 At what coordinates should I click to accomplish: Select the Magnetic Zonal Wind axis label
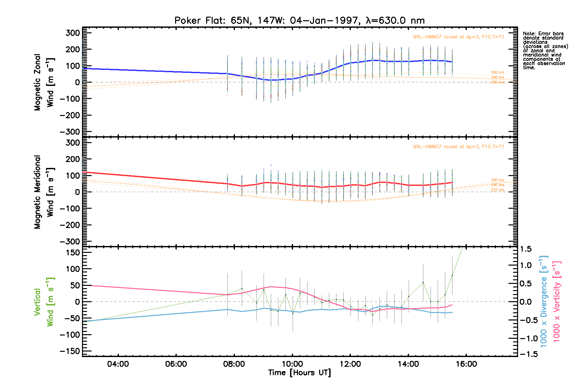(x=44, y=82)
